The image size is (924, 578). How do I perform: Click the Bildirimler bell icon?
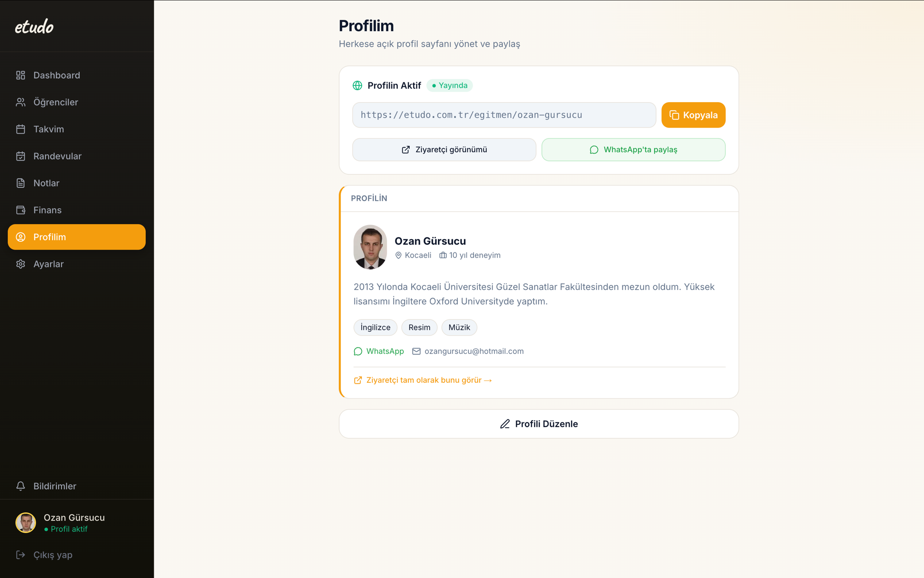(20, 486)
